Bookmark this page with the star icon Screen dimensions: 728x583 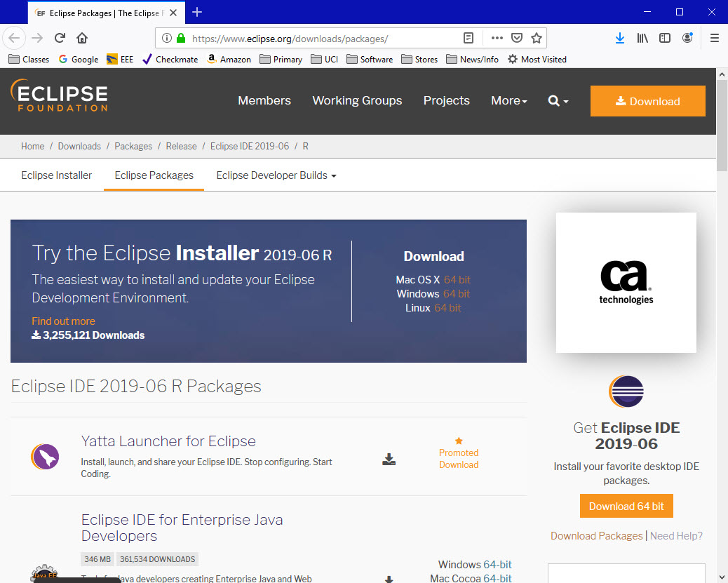[x=537, y=38]
